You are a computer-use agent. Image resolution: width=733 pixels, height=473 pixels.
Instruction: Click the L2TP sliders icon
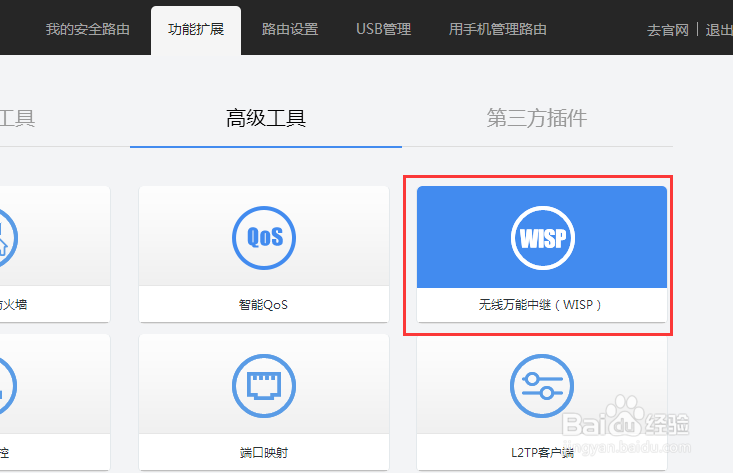tap(542, 386)
